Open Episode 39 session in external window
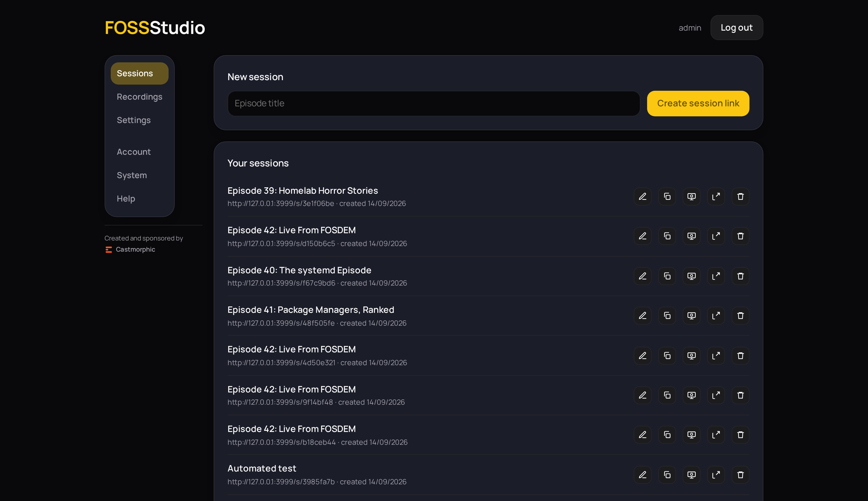This screenshot has width=868, height=501. (716, 197)
